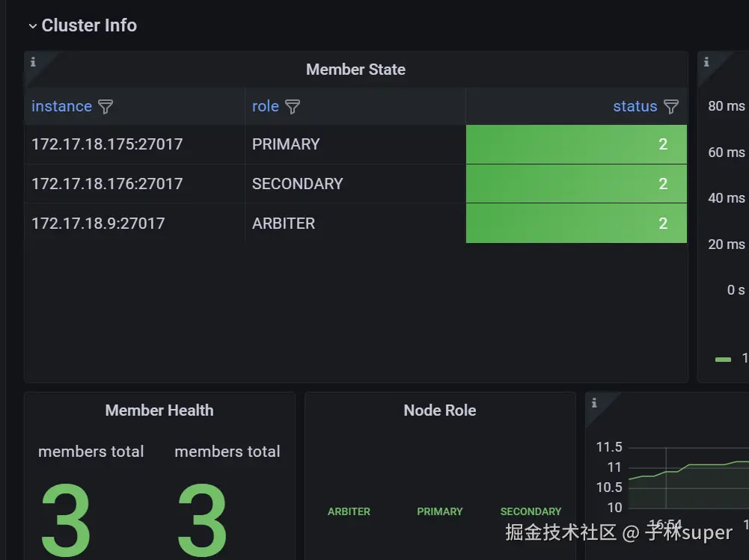Viewport: 749px width, 560px height.
Task: Sort table by status column header
Action: tap(635, 106)
